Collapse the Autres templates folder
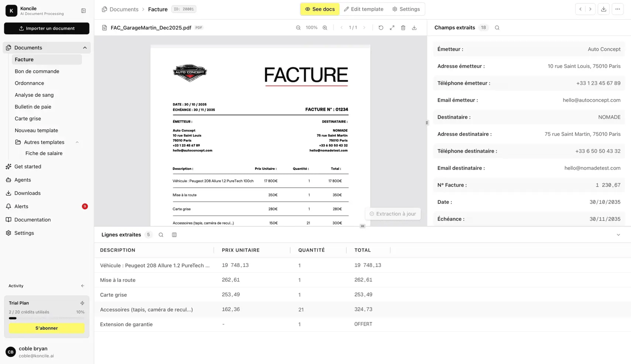The width and height of the screenshot is (631, 364). (x=77, y=142)
